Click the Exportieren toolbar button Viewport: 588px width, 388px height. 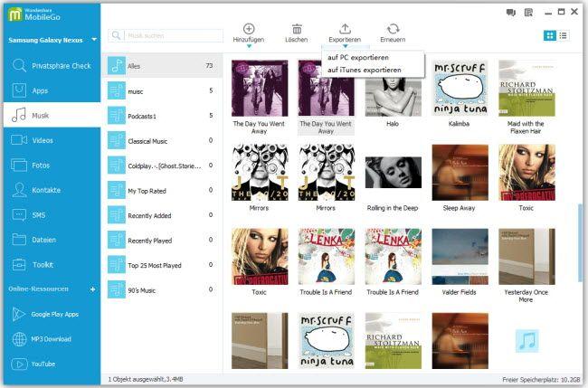[345, 33]
